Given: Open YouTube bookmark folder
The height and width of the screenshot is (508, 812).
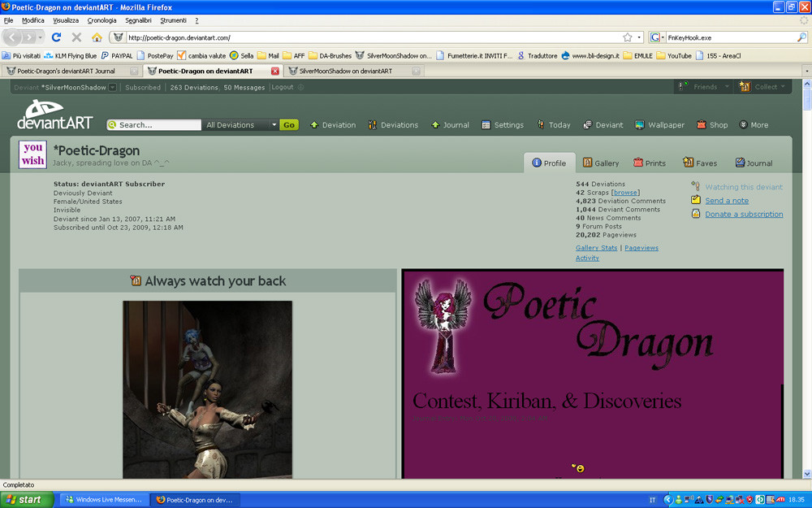Looking at the screenshot, I should click(x=674, y=55).
